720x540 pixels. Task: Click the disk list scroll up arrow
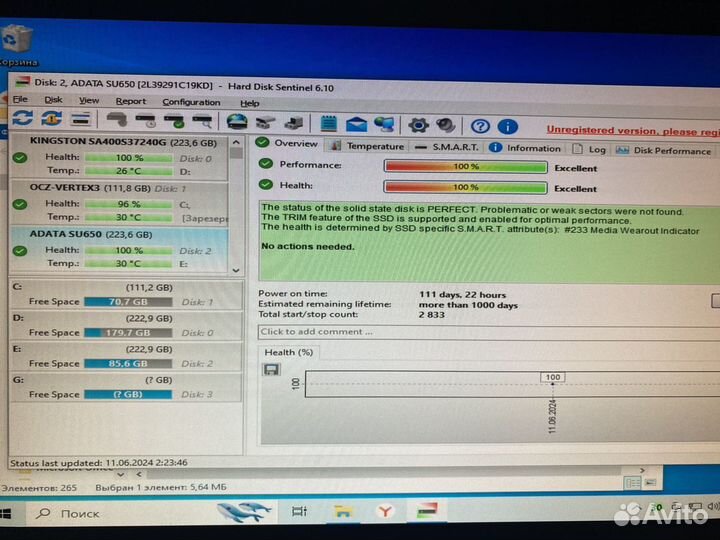pos(236,143)
